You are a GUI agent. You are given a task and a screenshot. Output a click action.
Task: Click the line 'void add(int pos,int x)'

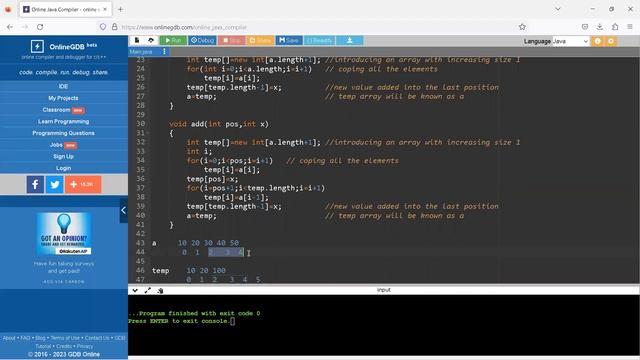coord(219,124)
